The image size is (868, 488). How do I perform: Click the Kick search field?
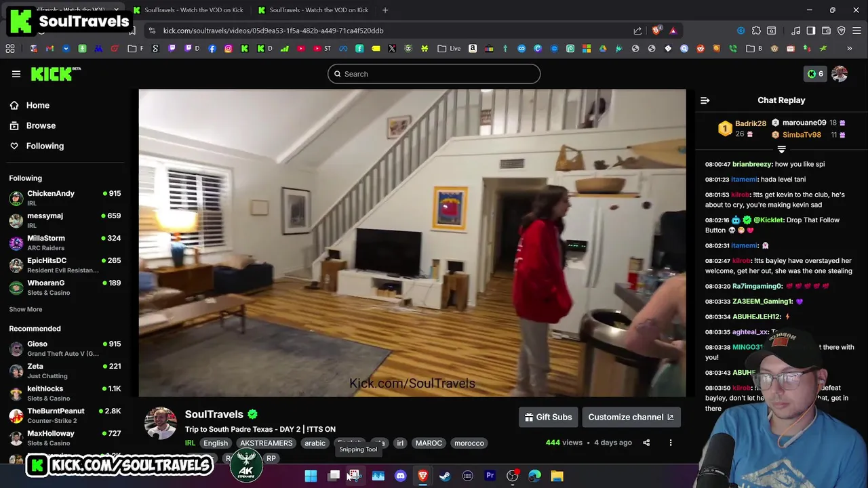434,74
